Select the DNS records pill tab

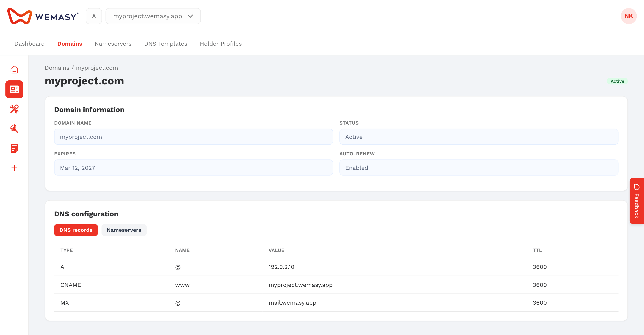(76, 230)
